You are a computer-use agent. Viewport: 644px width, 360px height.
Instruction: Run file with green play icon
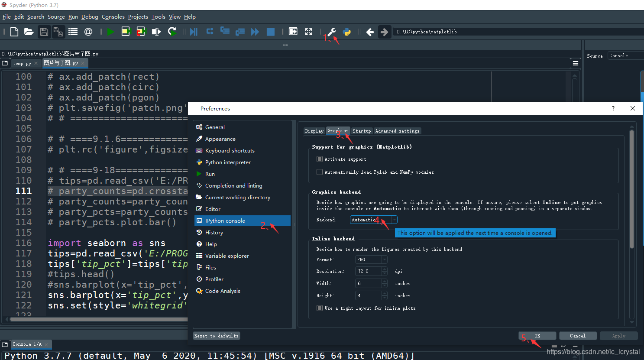coord(111,32)
